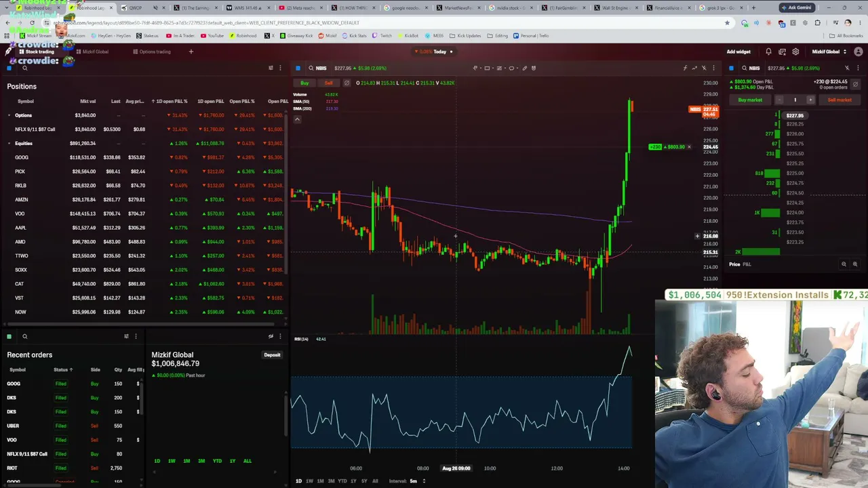Click the search icon in the Positions widget
Screen dimensions: 868x488
pos(24,68)
